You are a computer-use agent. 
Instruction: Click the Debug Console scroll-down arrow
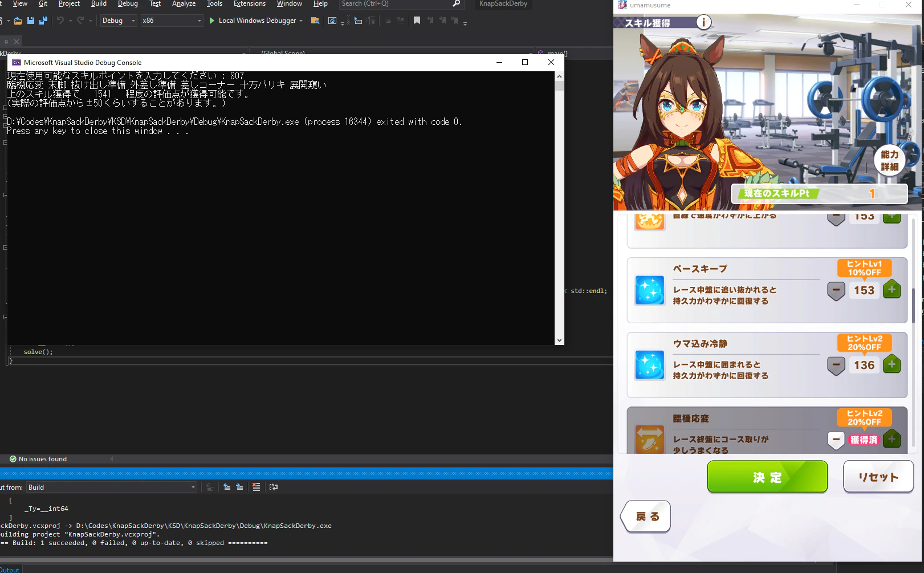559,340
